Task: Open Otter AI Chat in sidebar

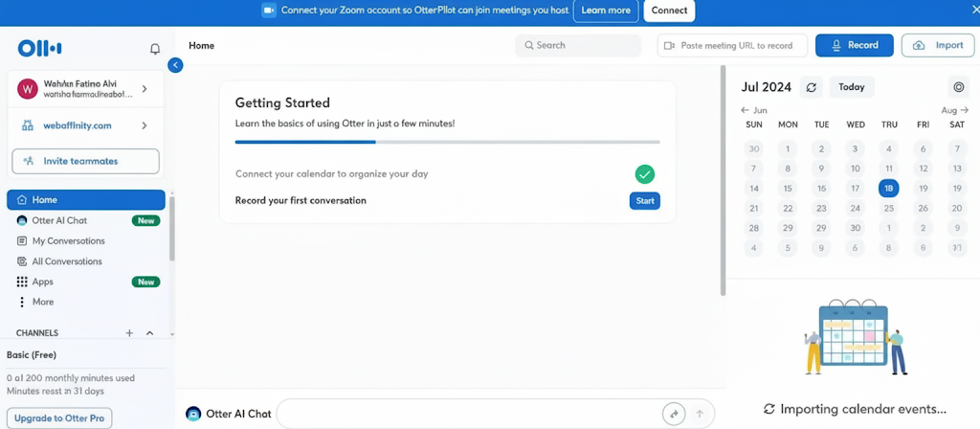Action: coord(86,221)
